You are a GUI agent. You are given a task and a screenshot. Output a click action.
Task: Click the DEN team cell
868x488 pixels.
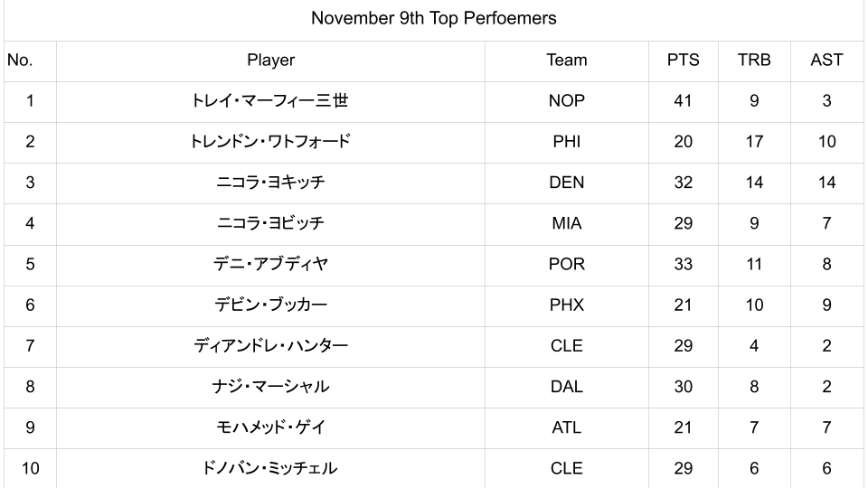point(566,183)
